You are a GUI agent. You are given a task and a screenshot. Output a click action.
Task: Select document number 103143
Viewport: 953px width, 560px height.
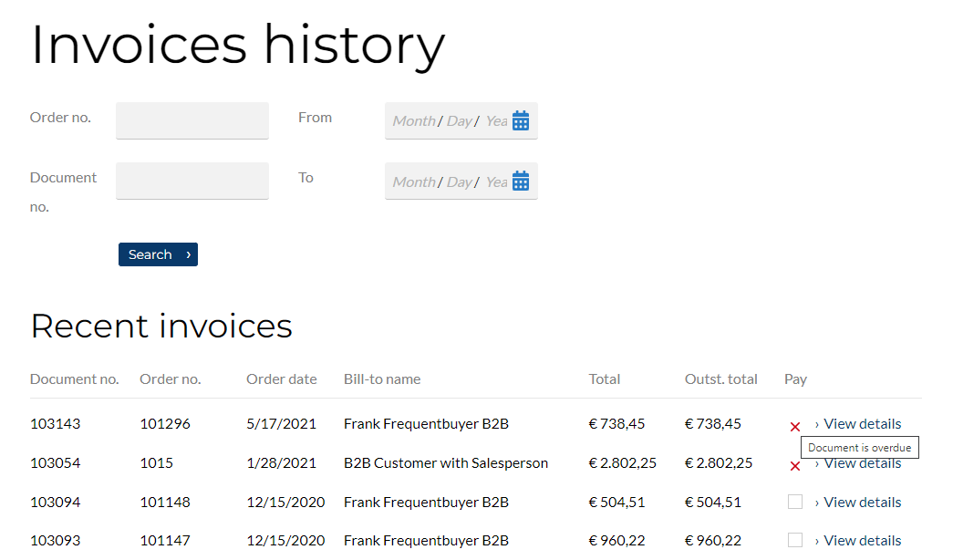tap(56, 424)
